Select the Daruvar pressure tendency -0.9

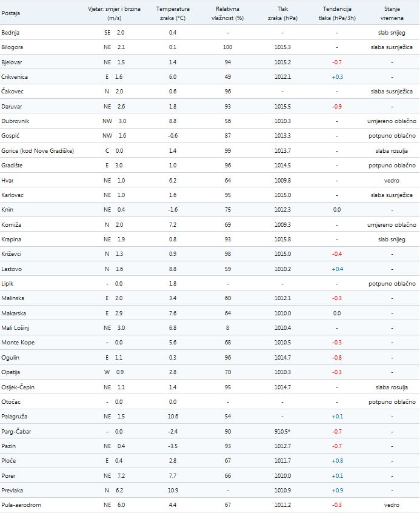point(337,107)
